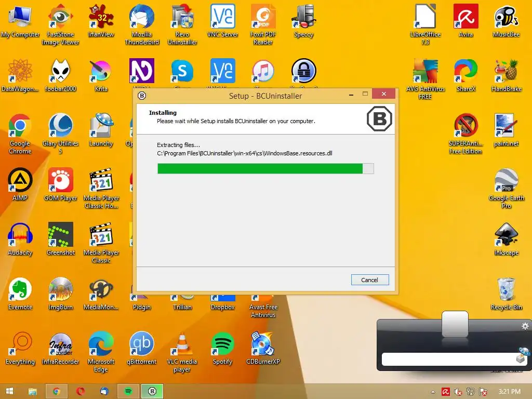Switch to Chrome in taskbar
The height and width of the screenshot is (399, 532).
point(57,391)
